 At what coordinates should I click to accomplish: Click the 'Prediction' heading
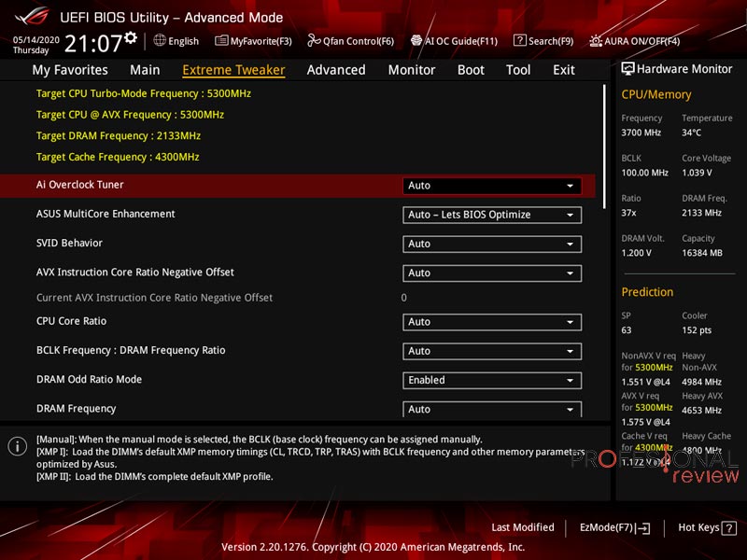click(647, 292)
